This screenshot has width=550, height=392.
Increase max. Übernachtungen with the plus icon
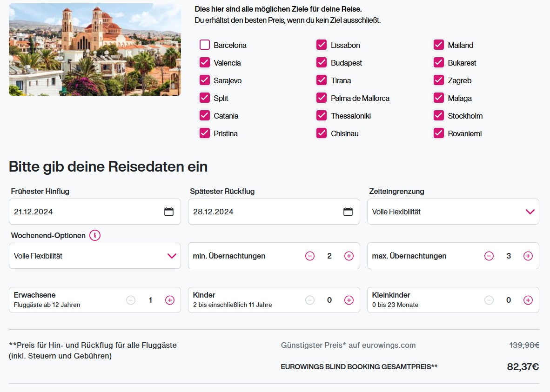pos(528,256)
